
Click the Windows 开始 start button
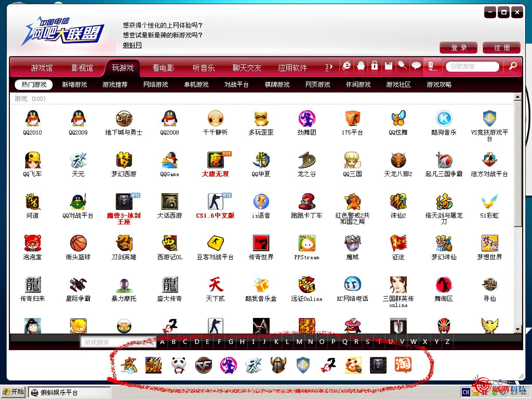[x=13, y=392]
